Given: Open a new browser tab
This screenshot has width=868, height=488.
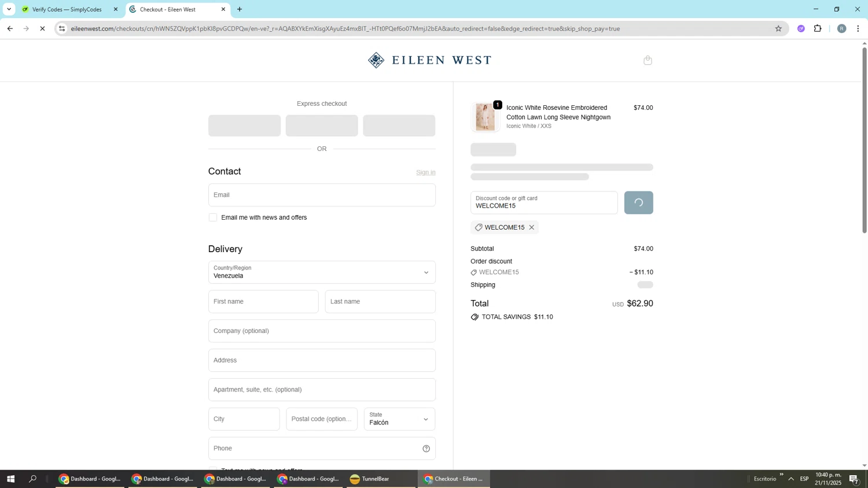Looking at the screenshot, I should coord(240,9).
